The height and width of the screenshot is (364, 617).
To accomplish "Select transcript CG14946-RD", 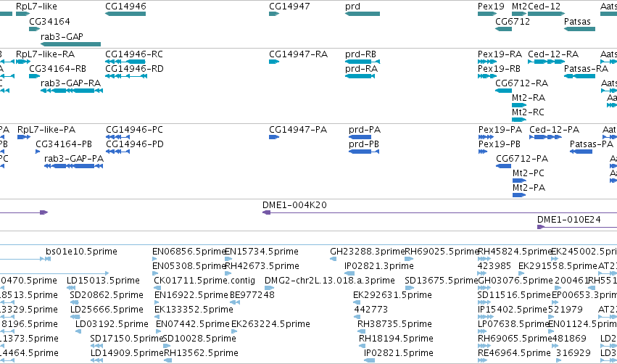I will [x=126, y=76].
